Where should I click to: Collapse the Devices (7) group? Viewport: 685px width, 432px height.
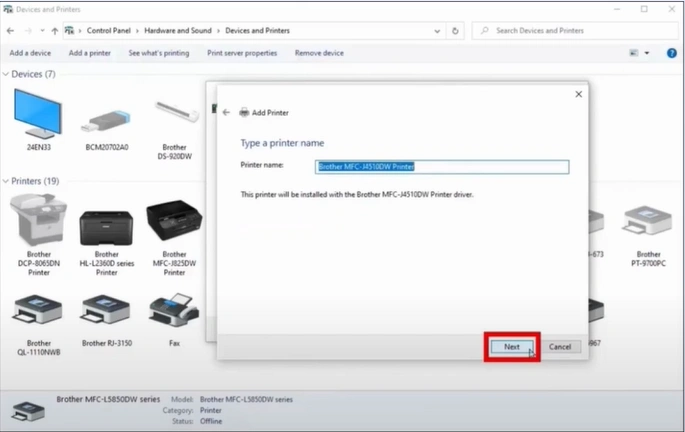[x=6, y=74]
